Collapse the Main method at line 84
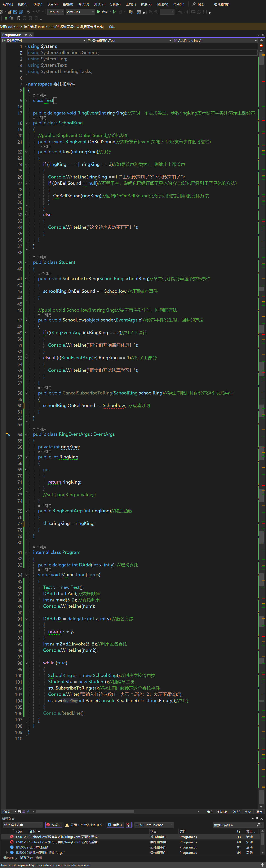266x868 pixels. pyautogui.click(x=26, y=575)
